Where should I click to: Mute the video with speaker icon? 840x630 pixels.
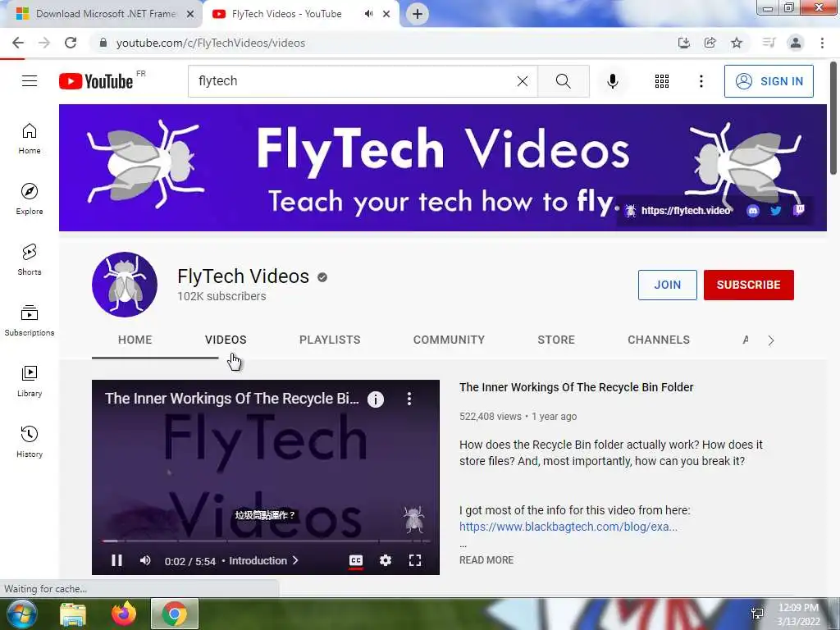click(x=145, y=560)
